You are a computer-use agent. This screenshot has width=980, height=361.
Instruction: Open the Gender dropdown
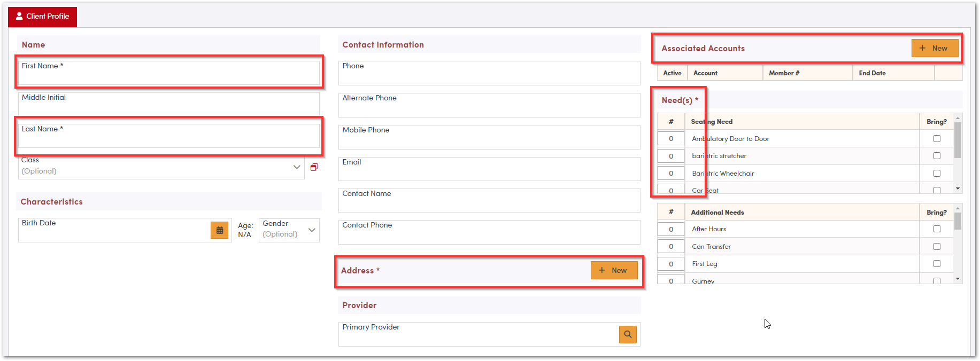pos(312,230)
